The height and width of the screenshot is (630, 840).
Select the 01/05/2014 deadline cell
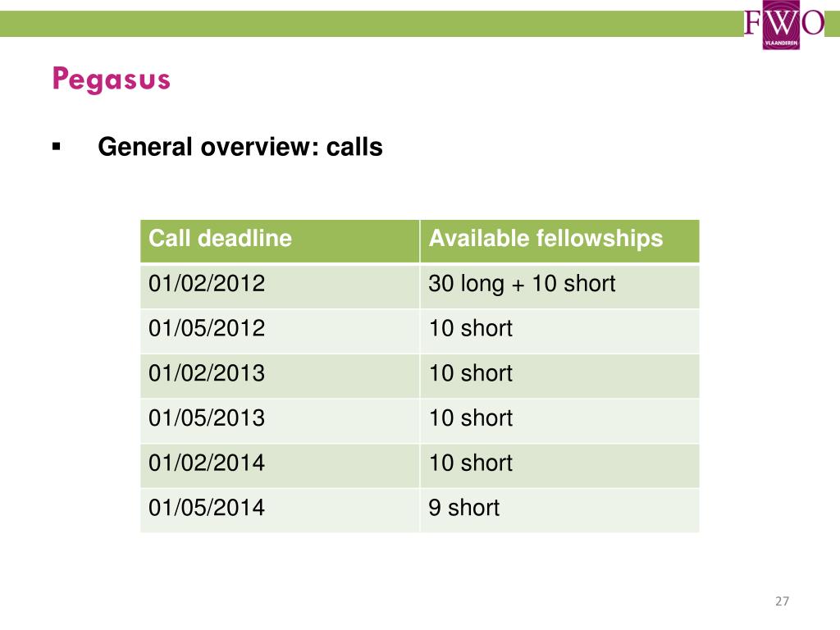point(280,510)
